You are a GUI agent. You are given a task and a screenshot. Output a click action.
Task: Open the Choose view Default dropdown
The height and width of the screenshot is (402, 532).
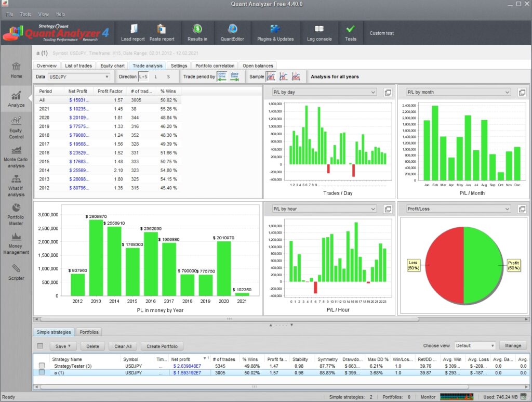[475, 346]
